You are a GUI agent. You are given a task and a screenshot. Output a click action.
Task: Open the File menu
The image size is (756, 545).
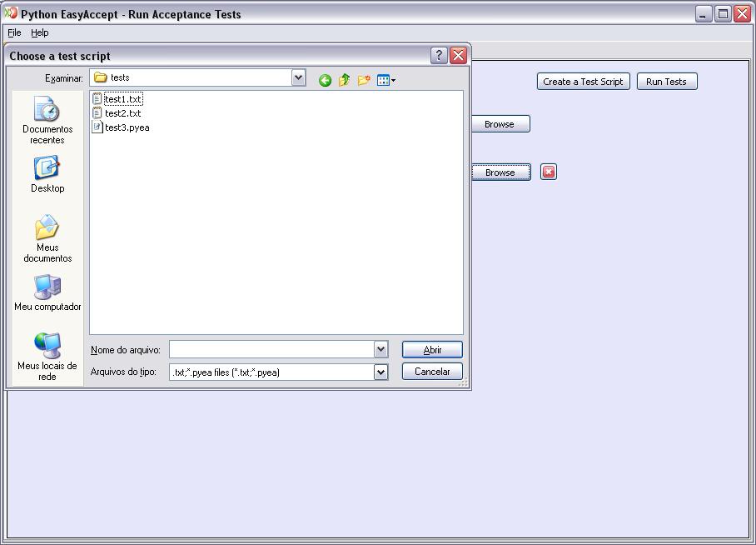tap(14, 32)
